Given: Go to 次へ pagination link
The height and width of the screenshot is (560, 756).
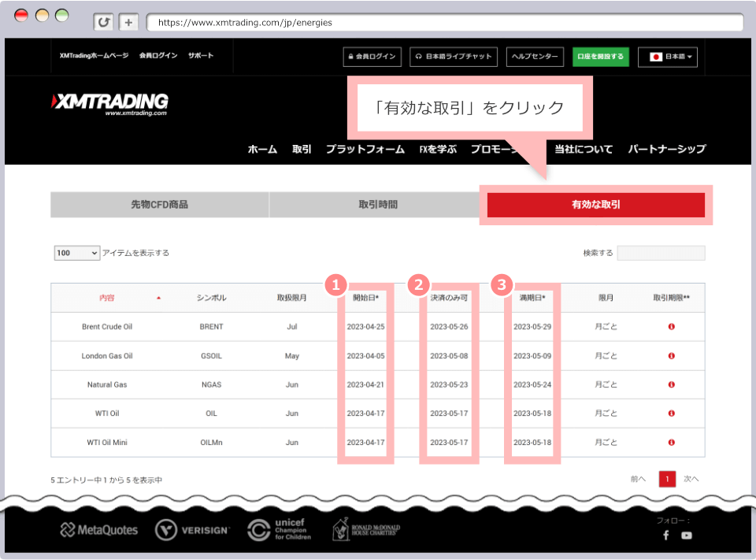Looking at the screenshot, I should (x=691, y=479).
